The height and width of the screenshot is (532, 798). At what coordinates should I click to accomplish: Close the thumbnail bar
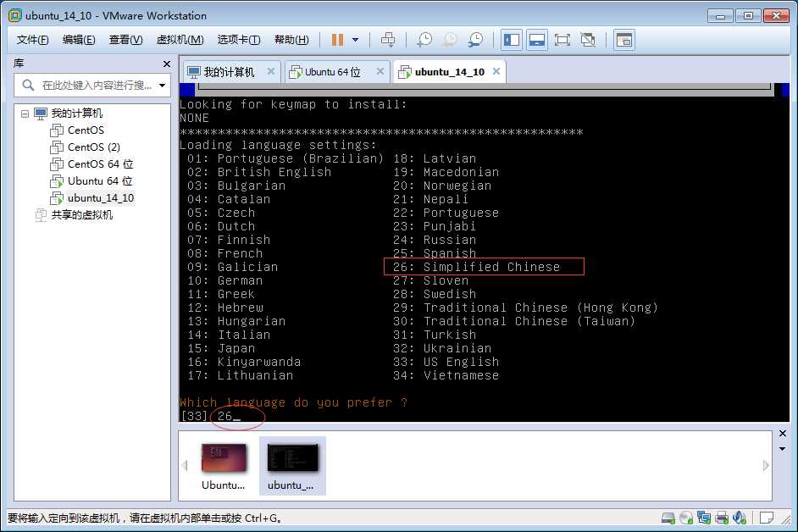pyautogui.click(x=783, y=433)
